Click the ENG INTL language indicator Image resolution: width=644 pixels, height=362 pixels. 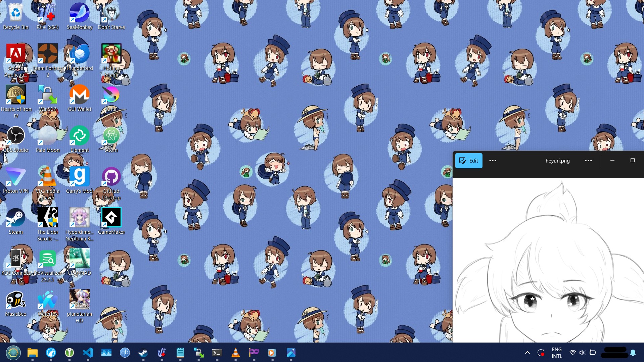click(556, 353)
